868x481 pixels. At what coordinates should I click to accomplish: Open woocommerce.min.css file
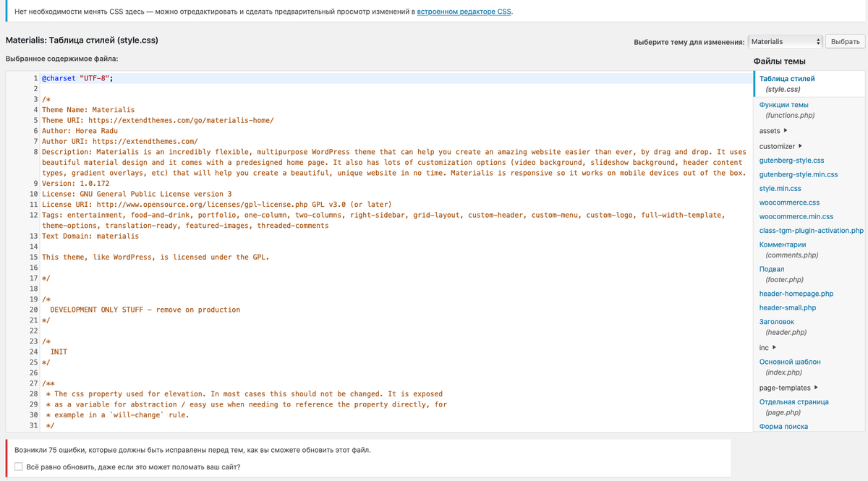(x=796, y=216)
